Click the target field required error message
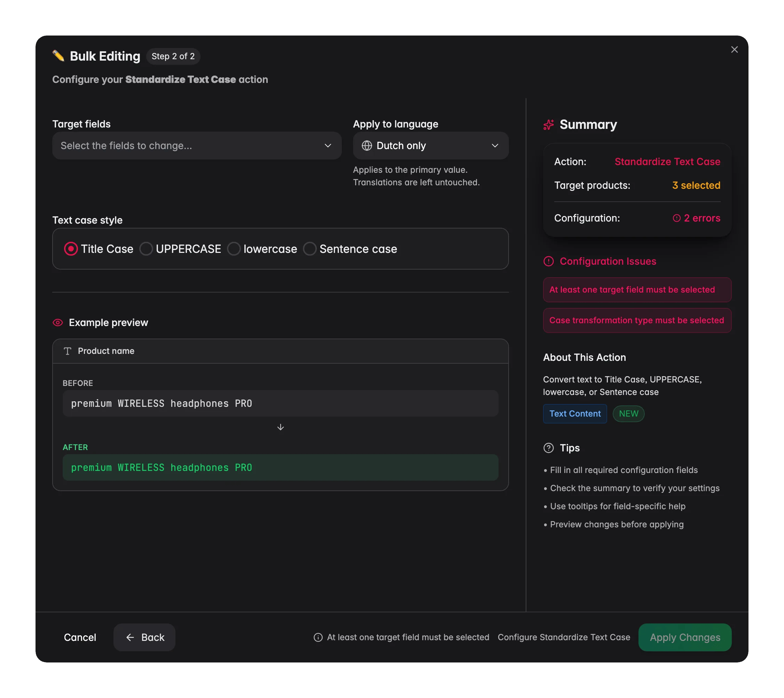This screenshot has width=784, height=698. tap(637, 290)
